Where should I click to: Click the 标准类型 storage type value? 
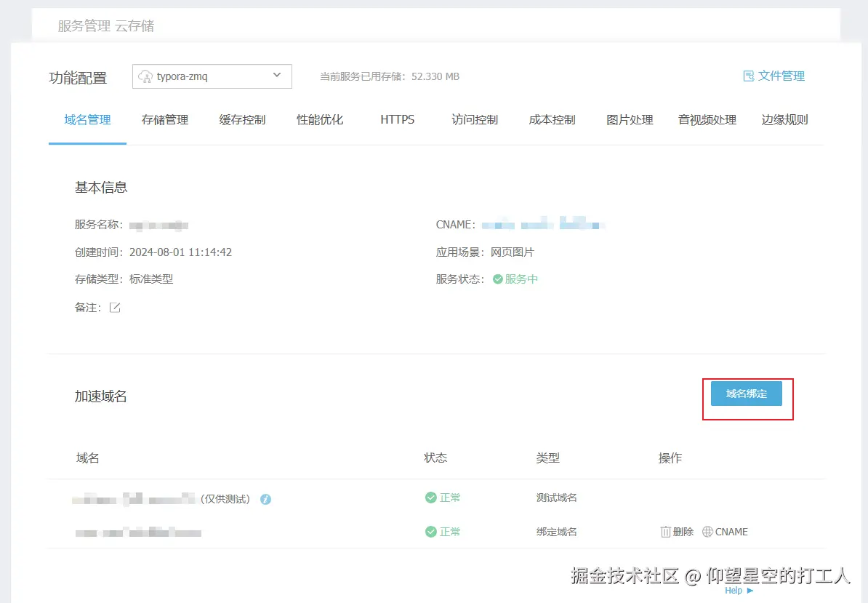151,279
